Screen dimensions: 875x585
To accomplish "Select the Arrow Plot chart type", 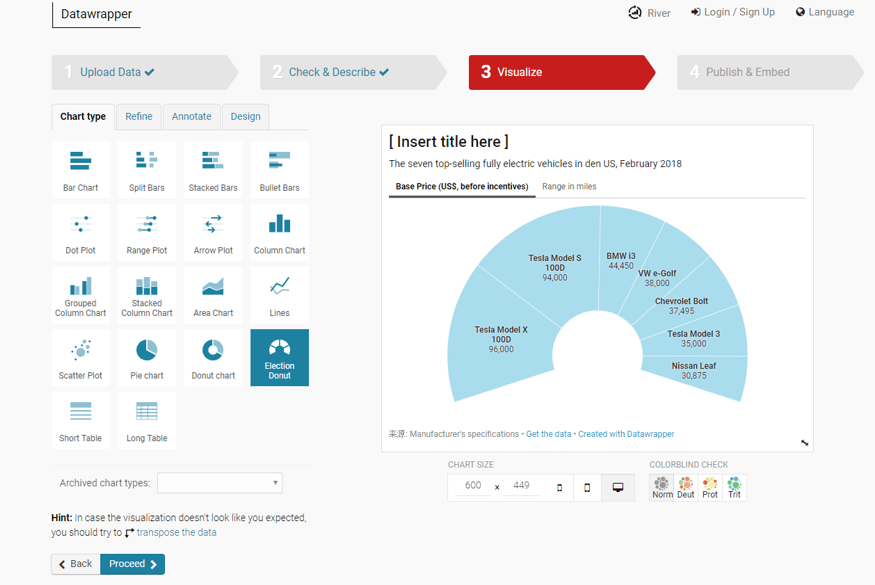I will tap(213, 232).
